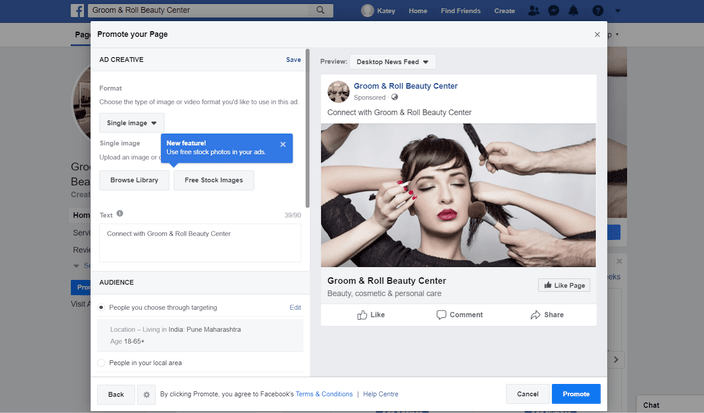Click Home in the top navigation
Viewport: 704px width, 413px height.
click(418, 11)
